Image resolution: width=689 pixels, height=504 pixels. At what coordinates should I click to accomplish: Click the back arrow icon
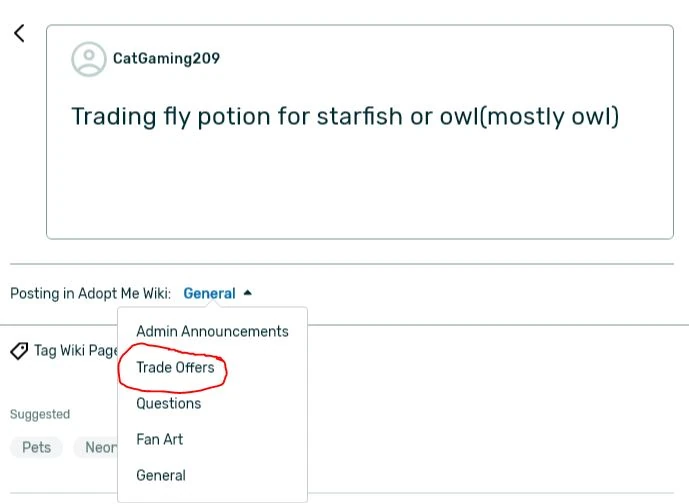(19, 33)
